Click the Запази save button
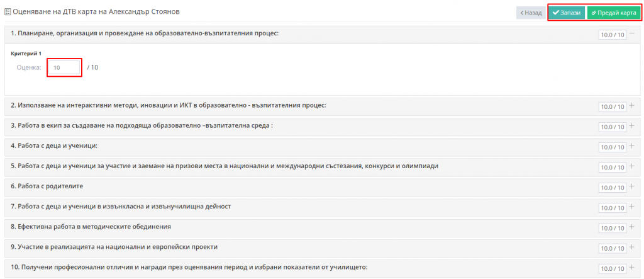 click(567, 13)
